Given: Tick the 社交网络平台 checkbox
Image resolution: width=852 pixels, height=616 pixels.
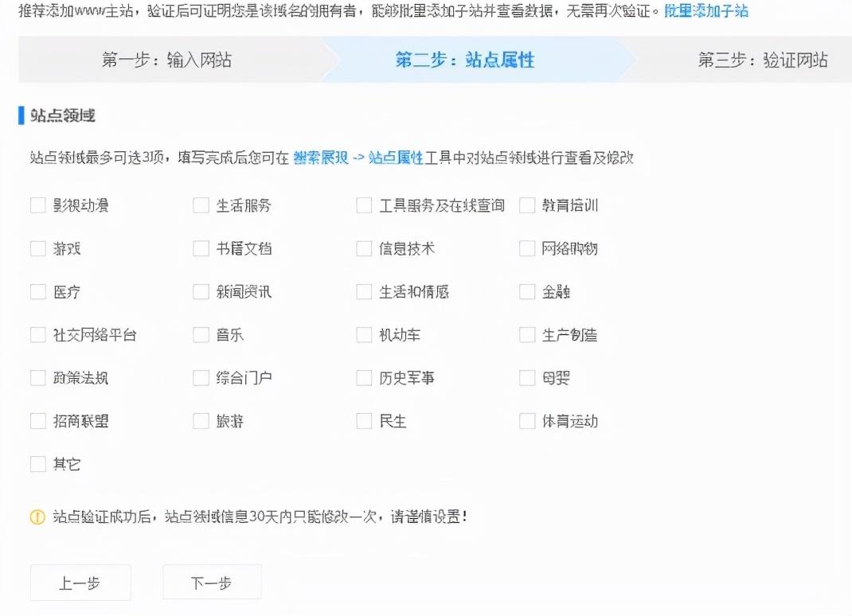Looking at the screenshot, I should (38, 334).
